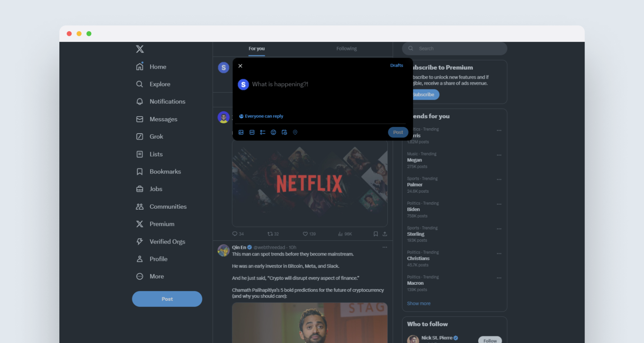Screen dimensions: 644x343
Task: Switch to the For you tab
Action: (x=257, y=49)
